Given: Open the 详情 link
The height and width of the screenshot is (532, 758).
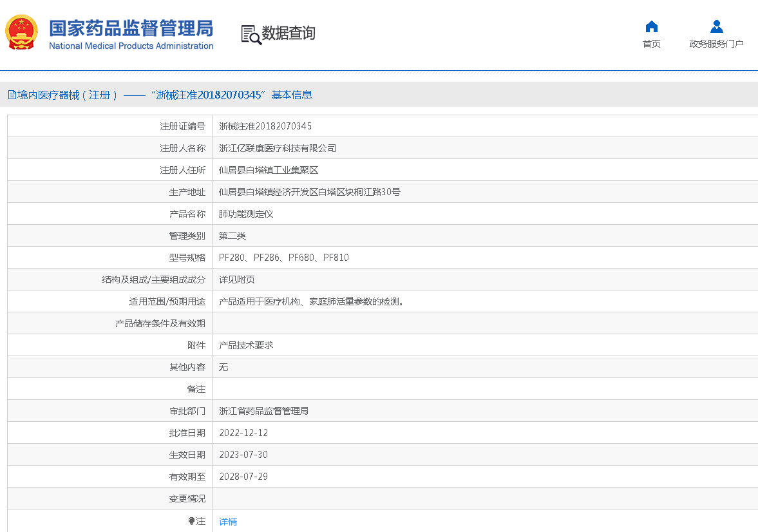Looking at the screenshot, I should pyautogui.click(x=228, y=522).
